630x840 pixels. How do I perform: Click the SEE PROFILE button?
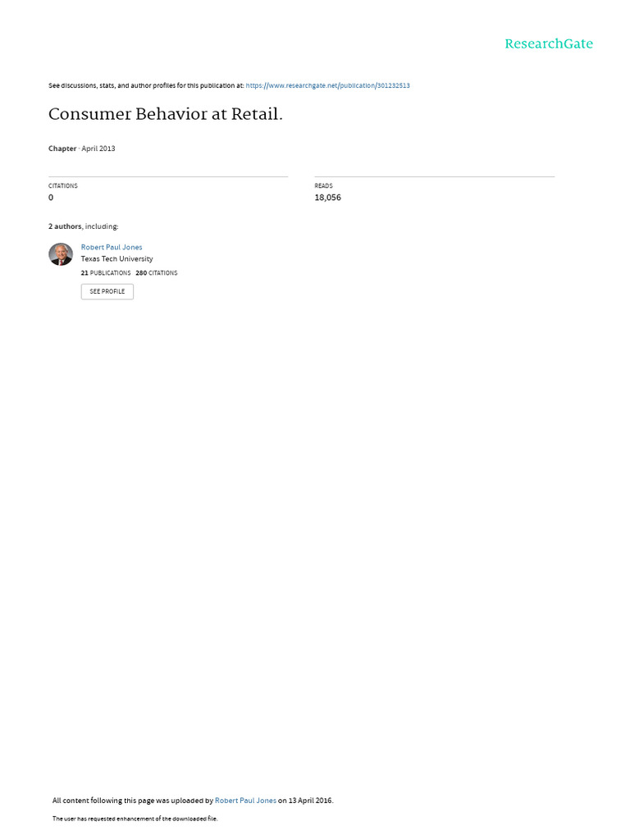point(107,291)
